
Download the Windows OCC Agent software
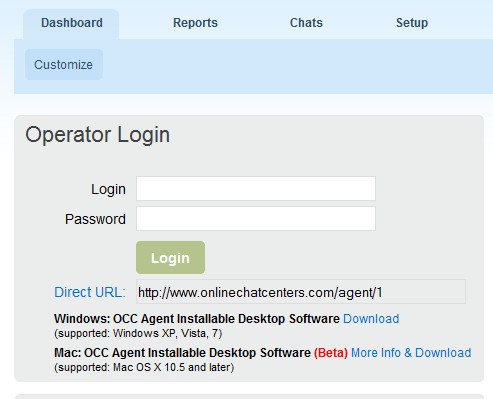pos(371,319)
